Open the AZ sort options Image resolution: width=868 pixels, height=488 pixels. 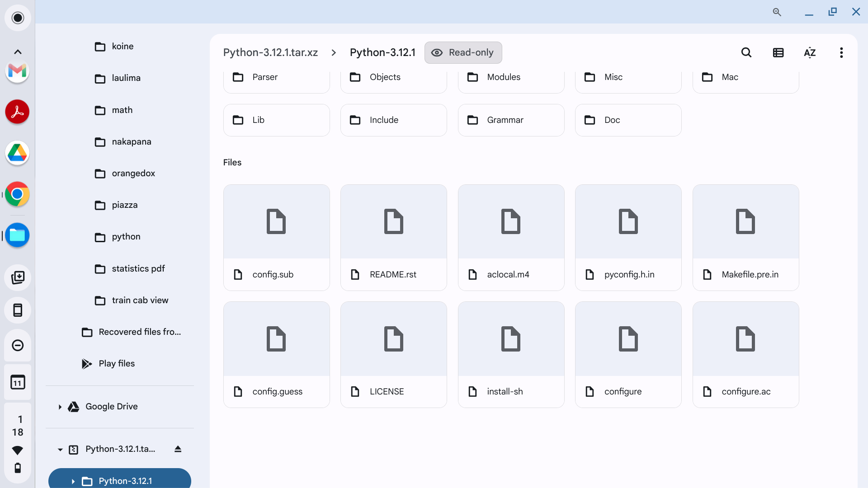[x=810, y=53]
